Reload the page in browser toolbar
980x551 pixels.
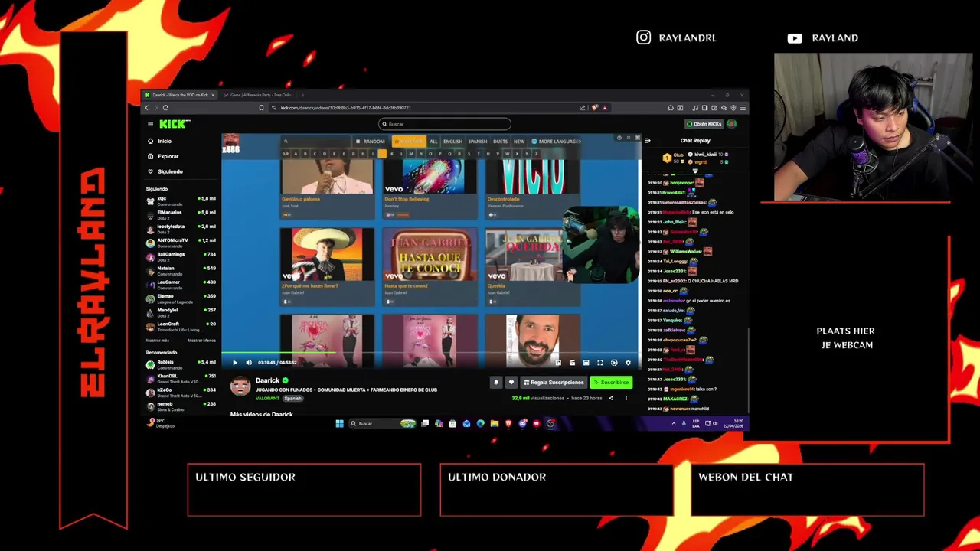pos(165,108)
